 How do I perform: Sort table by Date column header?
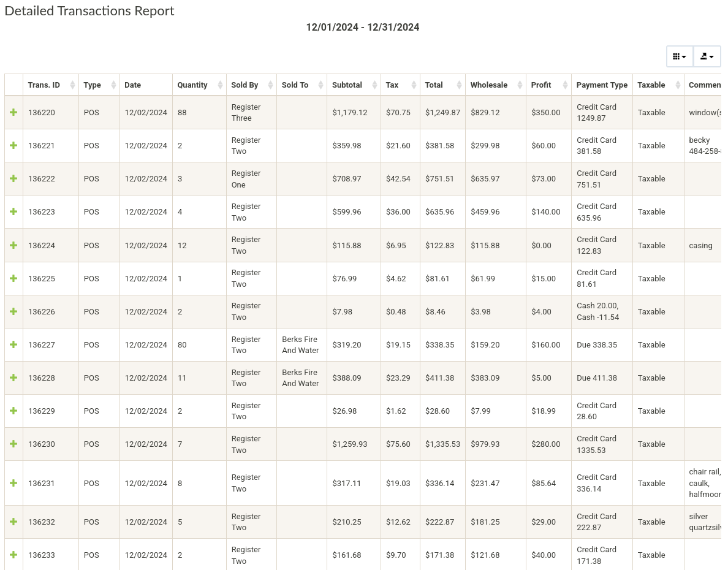[133, 85]
